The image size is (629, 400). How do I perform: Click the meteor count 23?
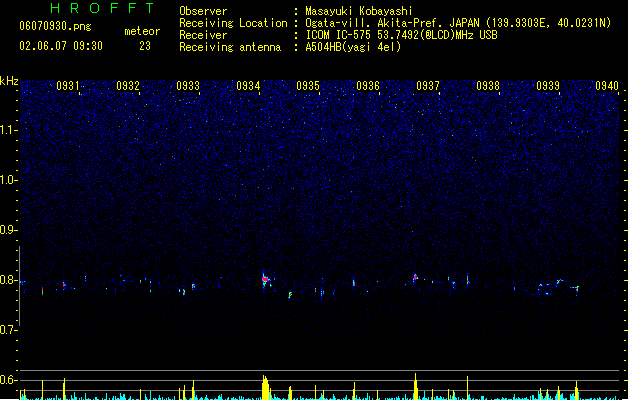pos(145,46)
